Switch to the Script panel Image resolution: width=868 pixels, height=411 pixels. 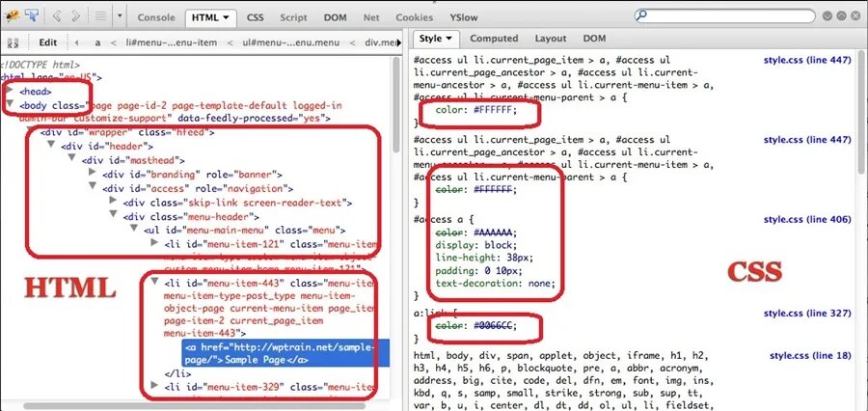click(293, 17)
